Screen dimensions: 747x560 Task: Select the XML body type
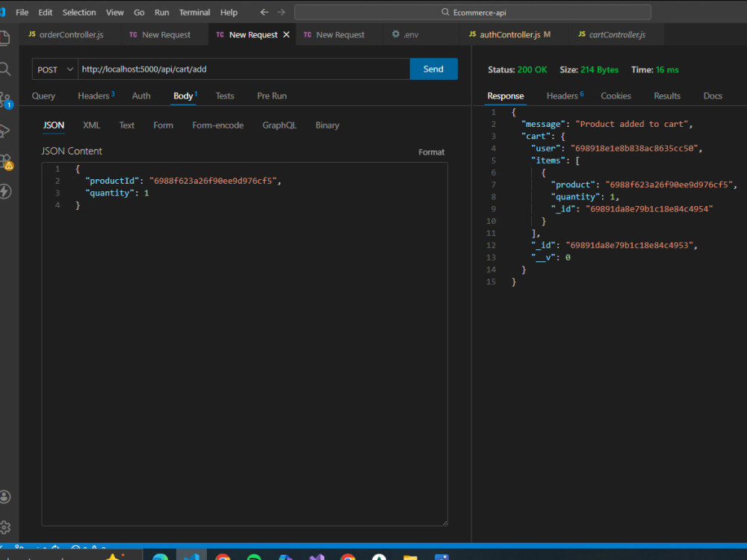point(91,125)
